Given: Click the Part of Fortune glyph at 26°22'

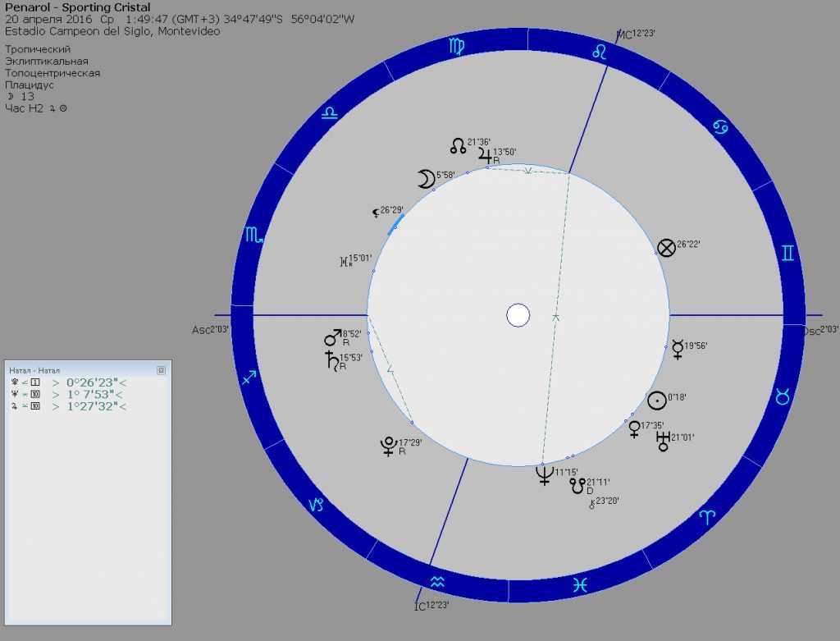Looking at the screenshot, I should point(666,248).
